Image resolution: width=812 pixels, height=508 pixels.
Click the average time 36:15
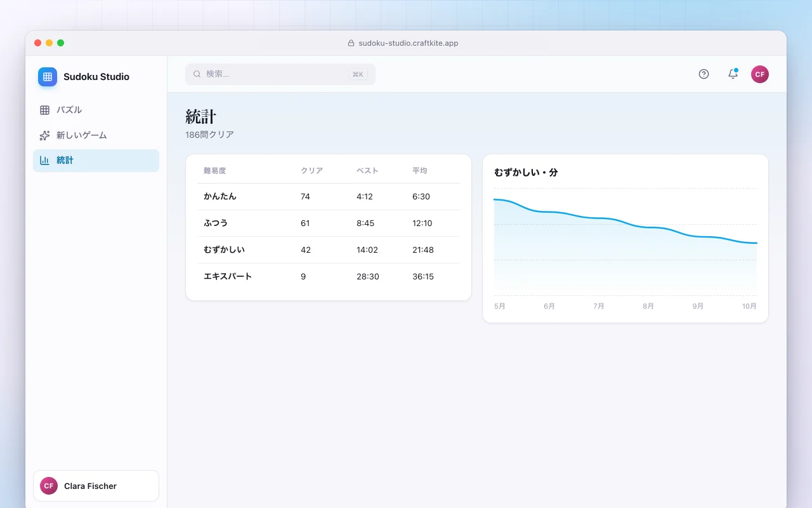click(423, 277)
